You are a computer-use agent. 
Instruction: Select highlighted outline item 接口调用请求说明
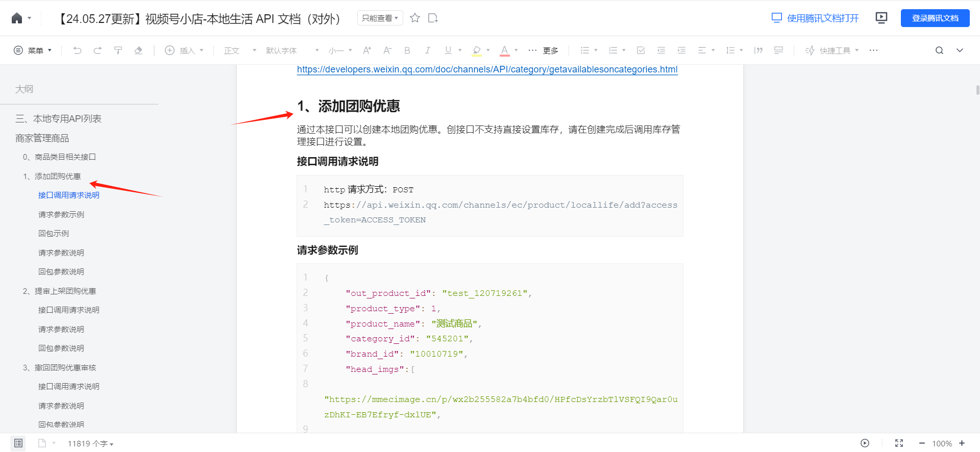pos(68,195)
